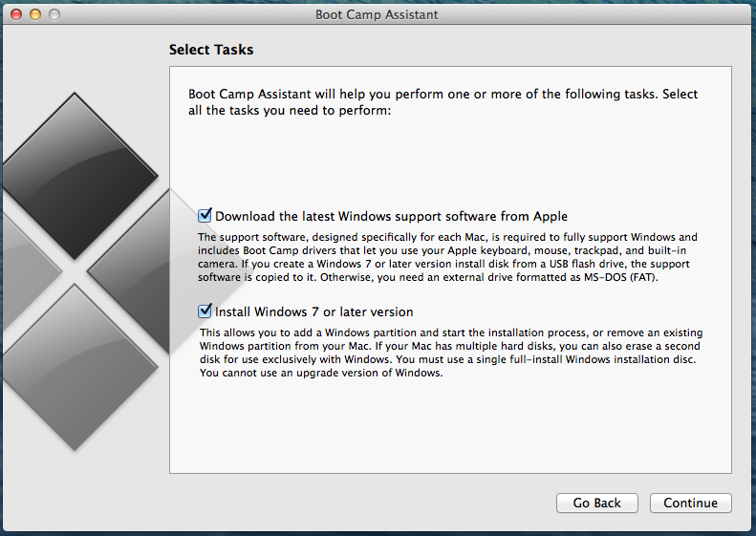Click the 'Boot Camp Assistant' window title
The image size is (756, 536).
(378, 14)
